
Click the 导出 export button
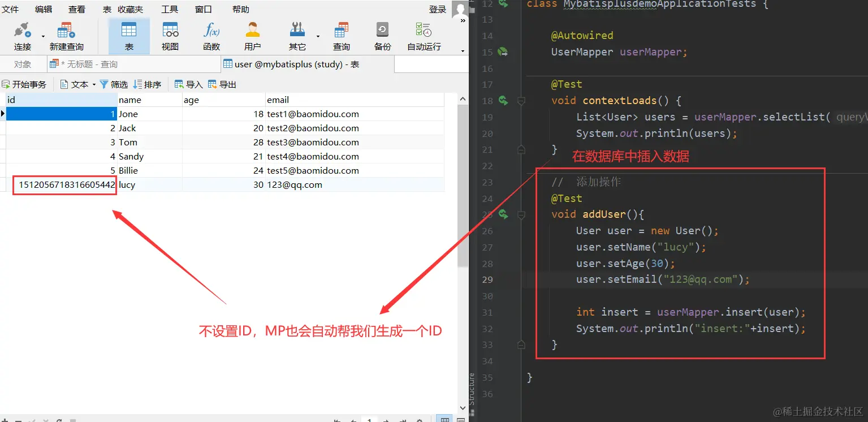[x=222, y=84]
